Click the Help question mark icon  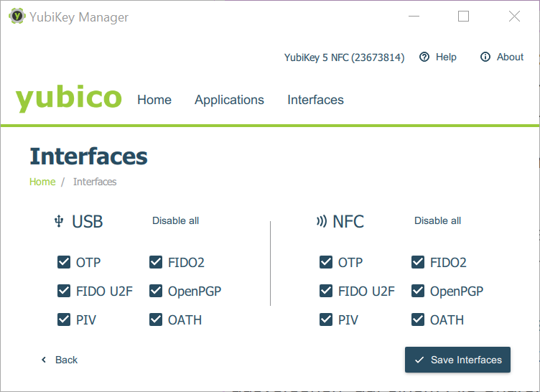[424, 57]
